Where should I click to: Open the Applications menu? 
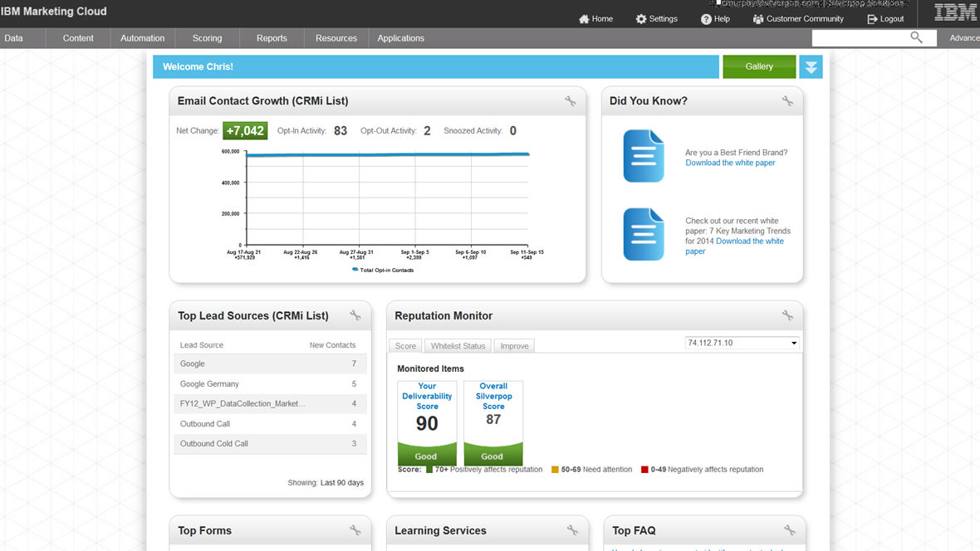pos(400,38)
